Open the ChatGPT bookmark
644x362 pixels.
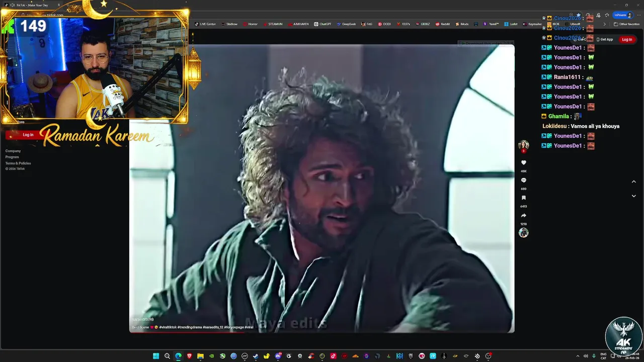click(x=323, y=24)
